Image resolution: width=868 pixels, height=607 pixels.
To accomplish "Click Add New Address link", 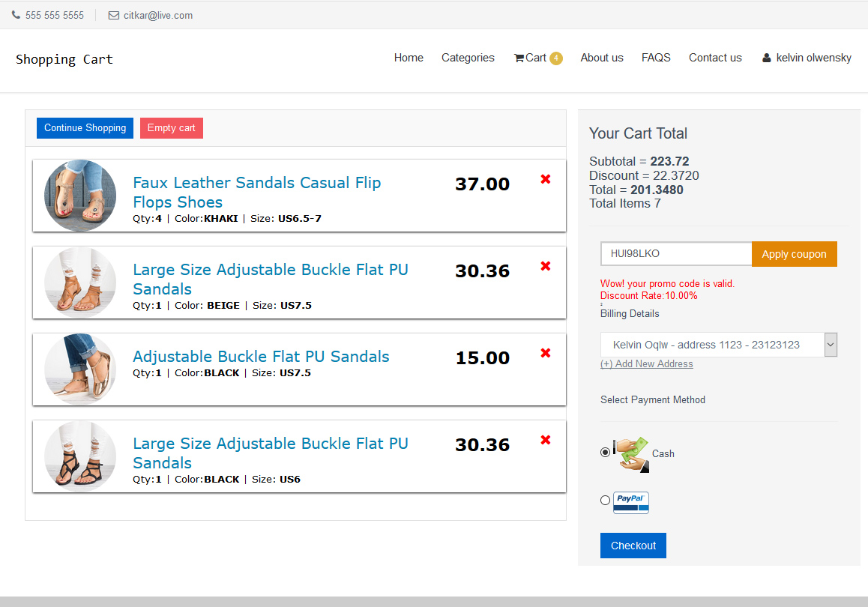I will coord(646,364).
